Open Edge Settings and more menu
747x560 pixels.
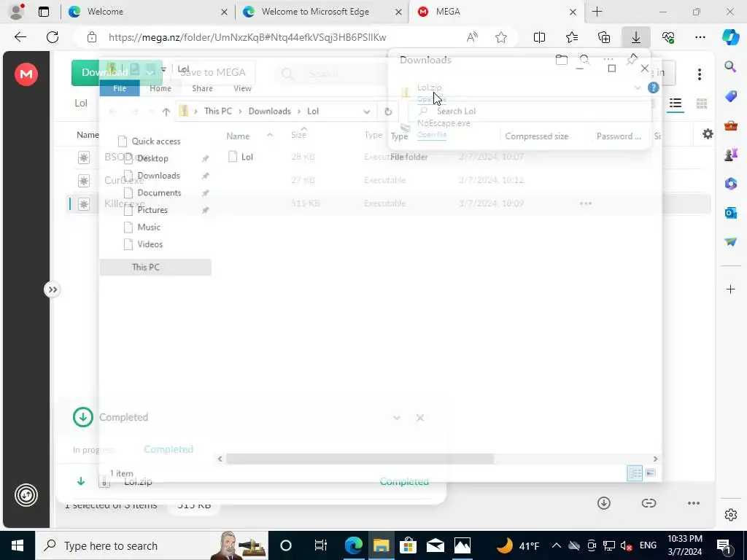(x=700, y=37)
